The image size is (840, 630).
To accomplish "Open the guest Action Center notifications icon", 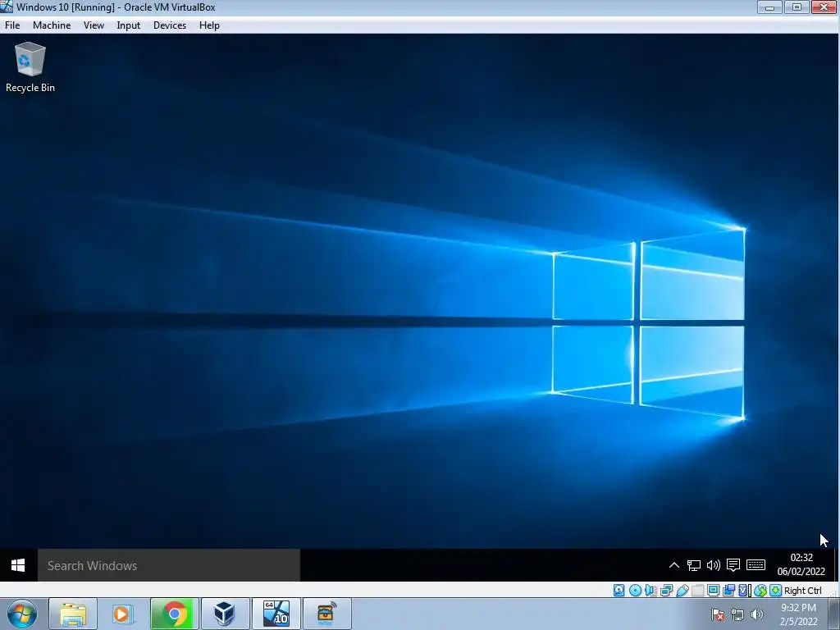I will (733, 565).
